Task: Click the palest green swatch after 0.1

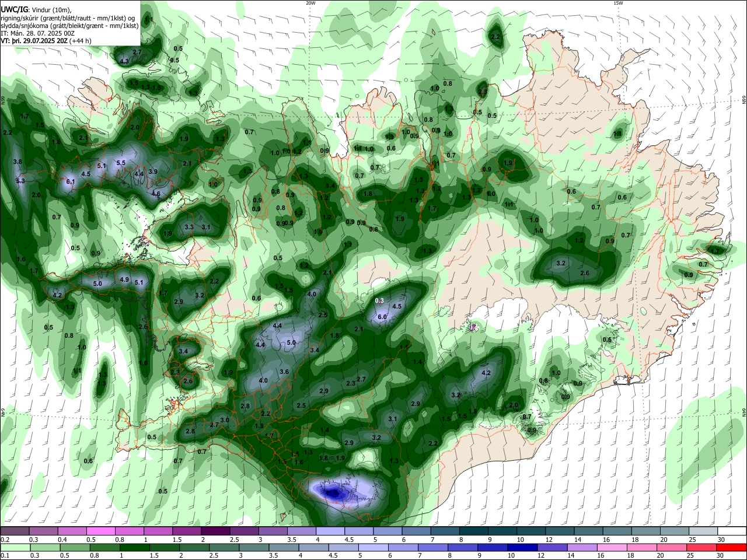Action: (x=15, y=547)
